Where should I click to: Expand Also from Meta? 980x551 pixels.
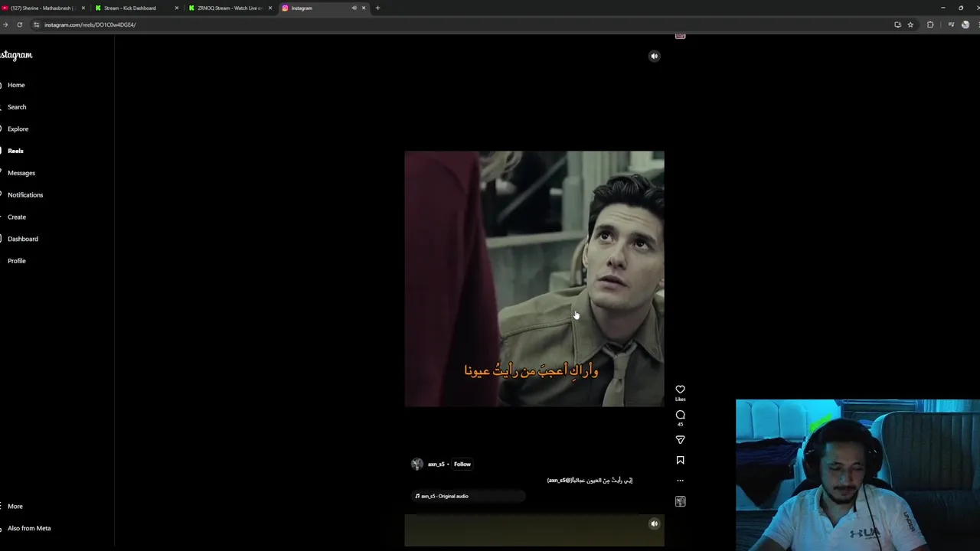(29, 528)
